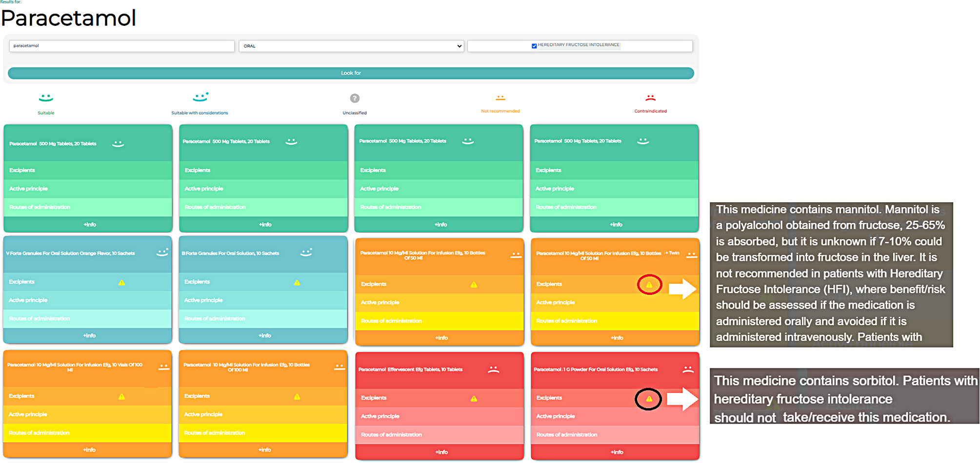Uncheck the Hereditary Fructose Intolerance checkbox
980x463 pixels.
point(534,46)
